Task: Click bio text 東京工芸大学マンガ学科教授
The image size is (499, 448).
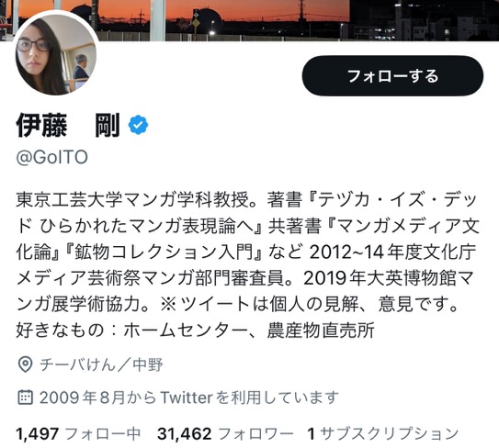Action: pos(132,200)
